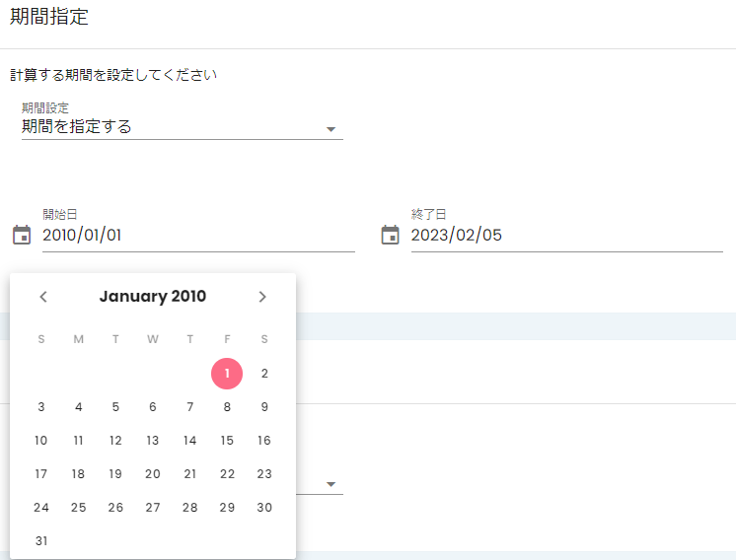Screen dimensions: 736x560
Task: Expand the partially hidden dropdown arrow behind calendar
Action: click(331, 484)
